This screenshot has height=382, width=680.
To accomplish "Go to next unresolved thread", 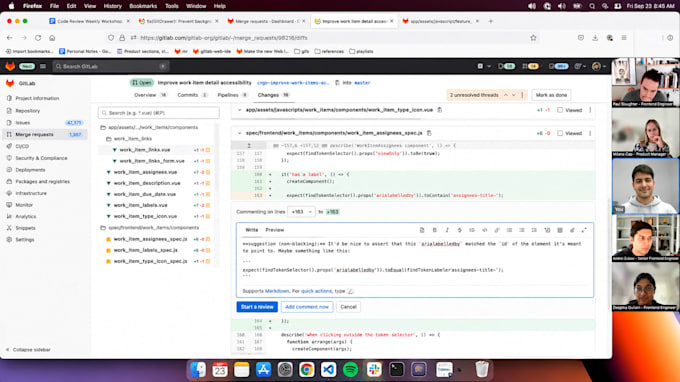I will tap(514, 95).
